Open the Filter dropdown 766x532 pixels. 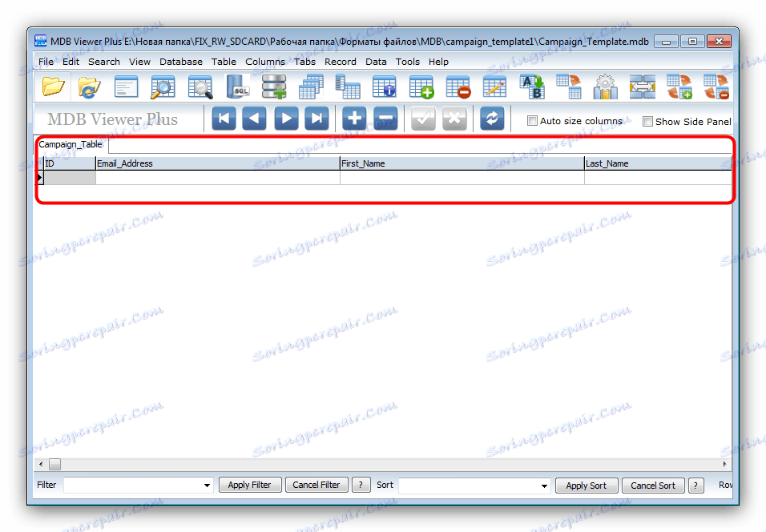point(208,485)
